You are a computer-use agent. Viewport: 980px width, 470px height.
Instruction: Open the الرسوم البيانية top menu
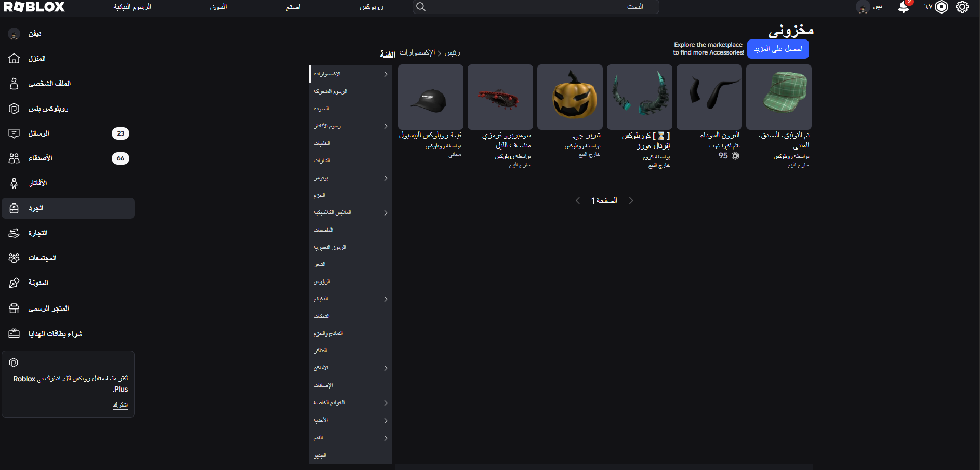133,7
